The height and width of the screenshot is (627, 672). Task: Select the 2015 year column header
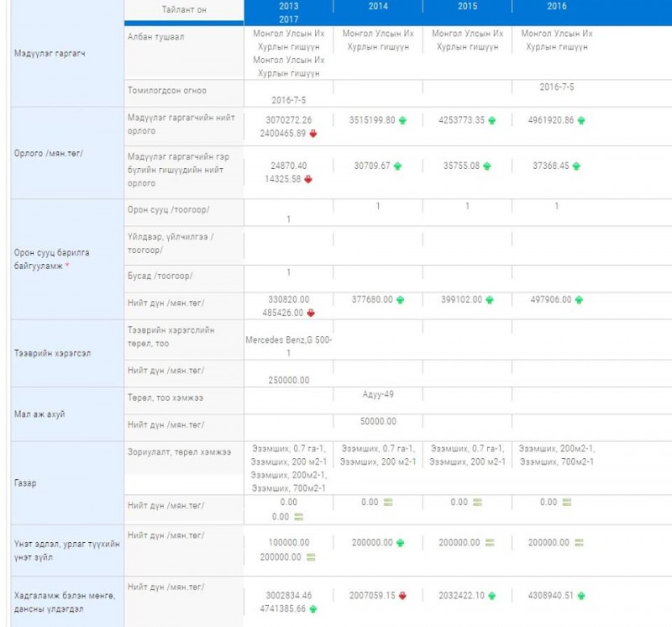tap(467, 7)
